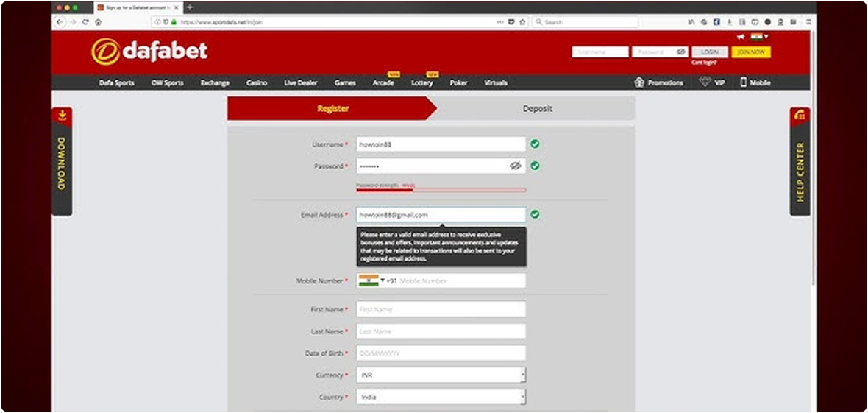This screenshot has height=413, width=868.
Task: Go to the browser home icon
Action: 98,22
